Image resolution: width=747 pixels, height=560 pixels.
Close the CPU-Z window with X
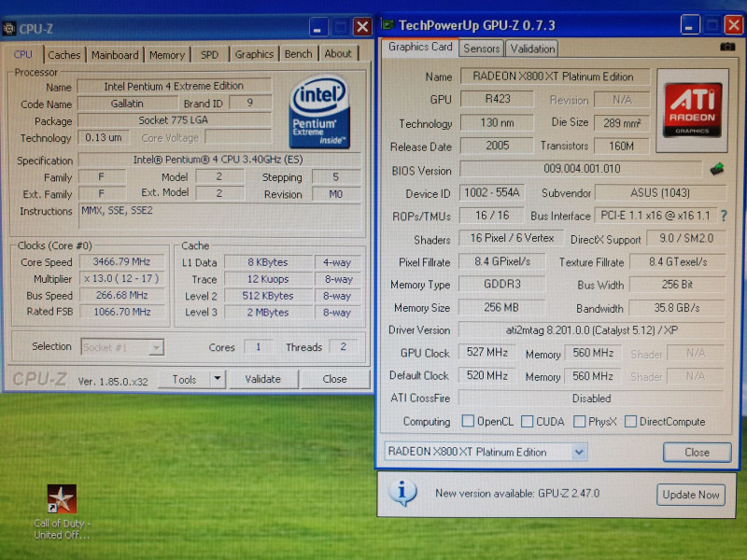click(362, 27)
